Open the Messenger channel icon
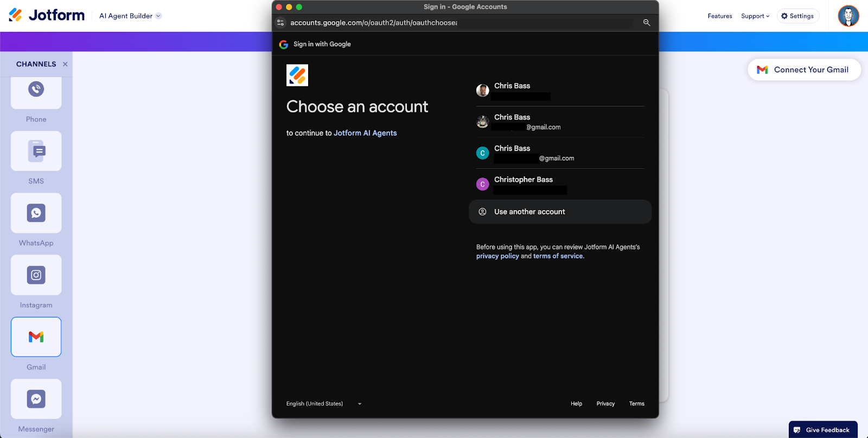This screenshot has height=438, width=868. 36,399
